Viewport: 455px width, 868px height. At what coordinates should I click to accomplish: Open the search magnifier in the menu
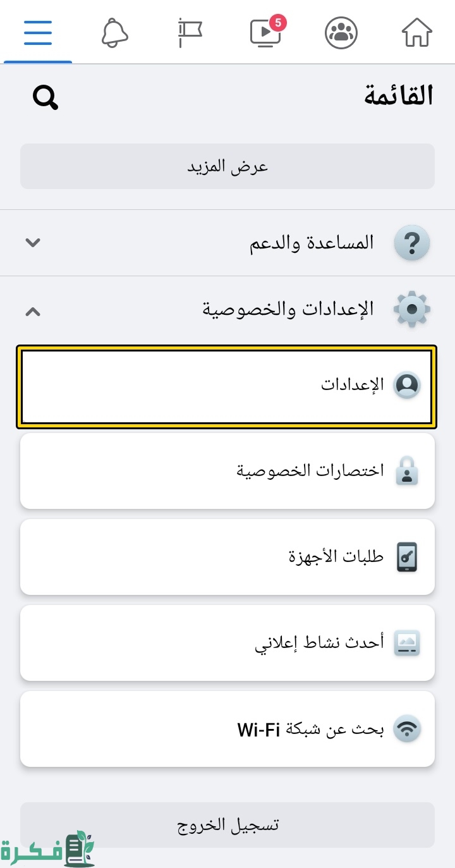44,97
